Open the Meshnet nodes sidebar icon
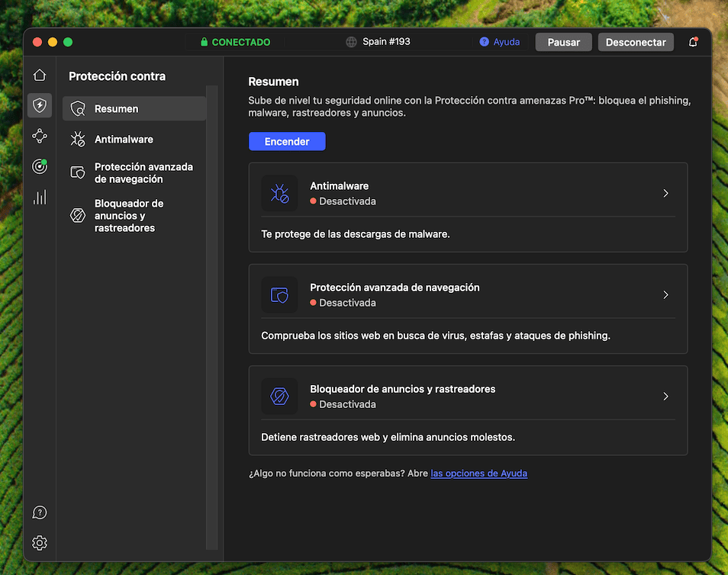 [40, 136]
